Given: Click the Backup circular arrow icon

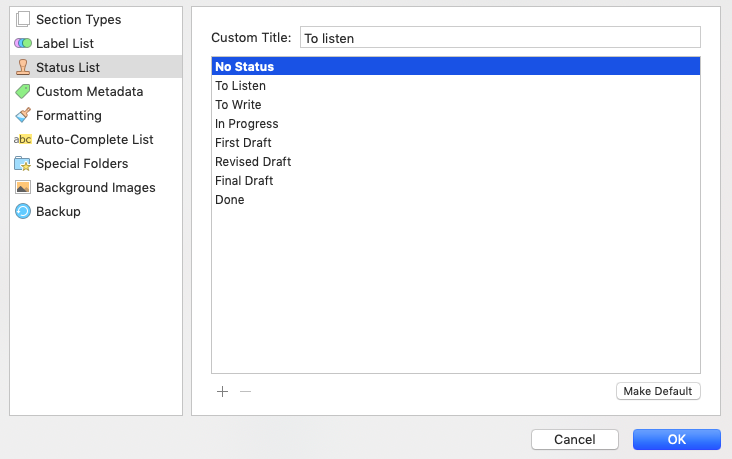Looking at the screenshot, I should 22,212.
